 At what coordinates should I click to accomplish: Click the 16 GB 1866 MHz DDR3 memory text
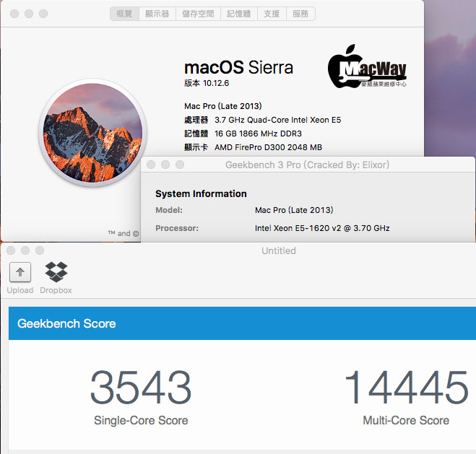(x=258, y=134)
